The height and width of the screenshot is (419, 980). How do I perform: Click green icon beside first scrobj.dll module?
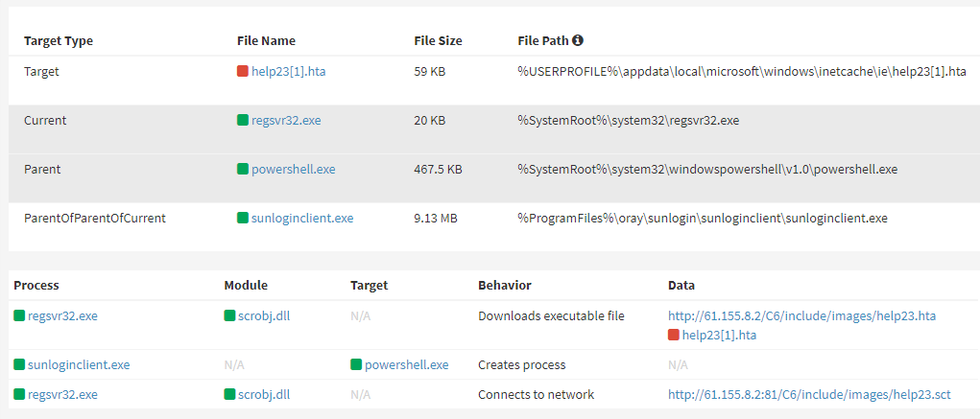(x=229, y=315)
